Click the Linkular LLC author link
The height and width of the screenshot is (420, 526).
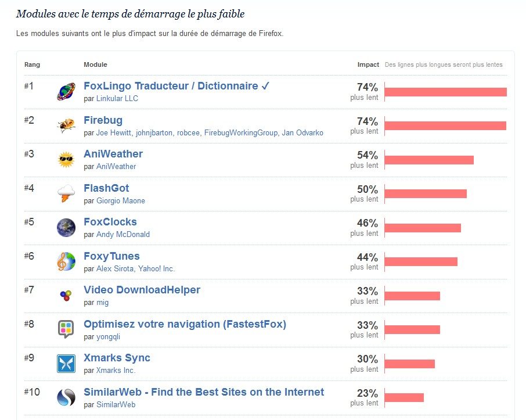click(x=117, y=98)
